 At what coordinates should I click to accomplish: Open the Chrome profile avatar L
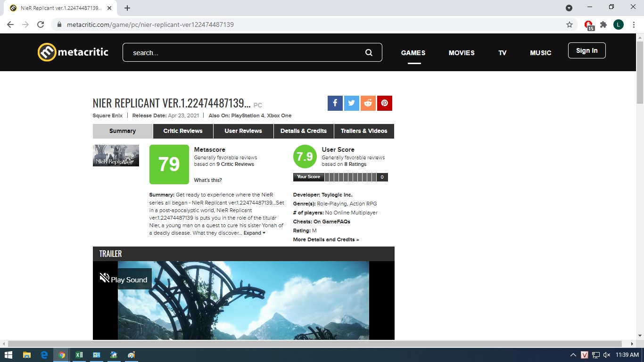tap(619, 25)
